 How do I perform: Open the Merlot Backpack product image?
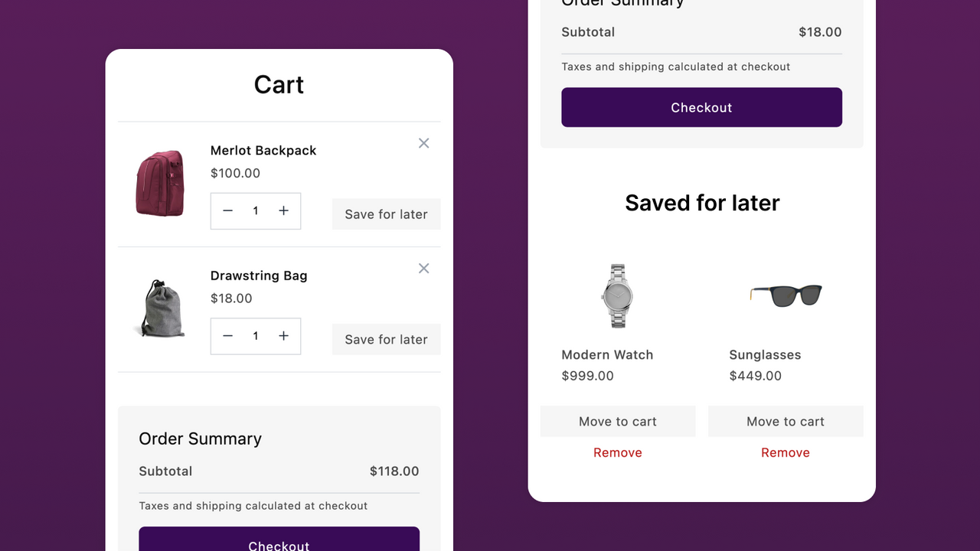pos(159,183)
